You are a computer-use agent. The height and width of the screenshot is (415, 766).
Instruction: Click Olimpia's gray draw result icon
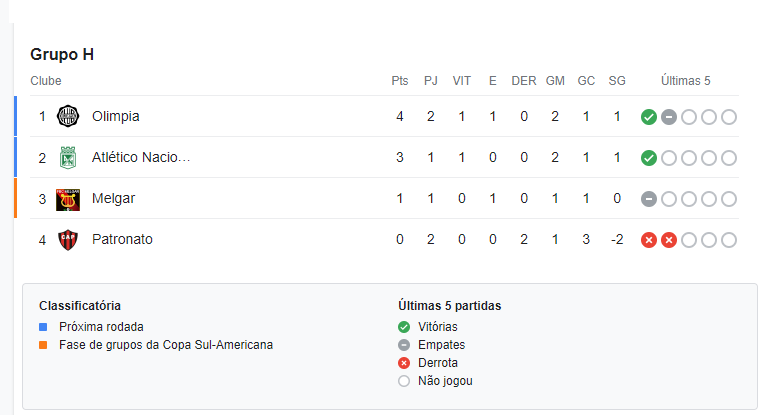pyautogui.click(x=669, y=117)
